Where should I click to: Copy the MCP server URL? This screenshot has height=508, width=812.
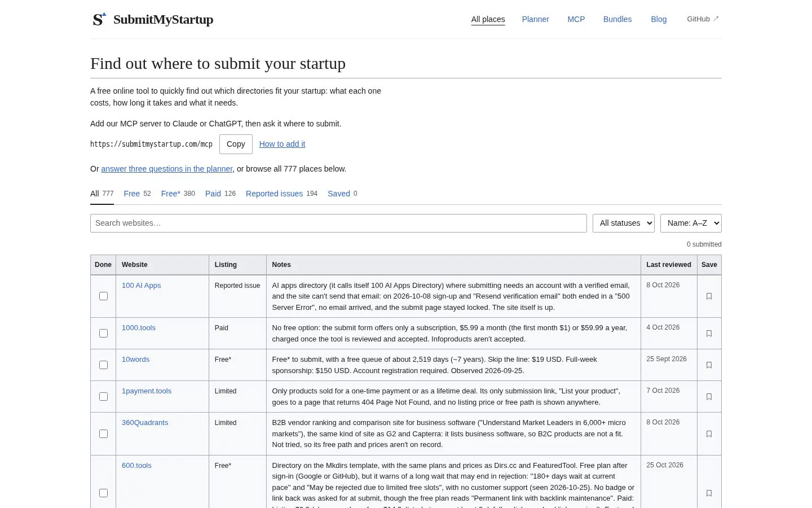(236, 144)
